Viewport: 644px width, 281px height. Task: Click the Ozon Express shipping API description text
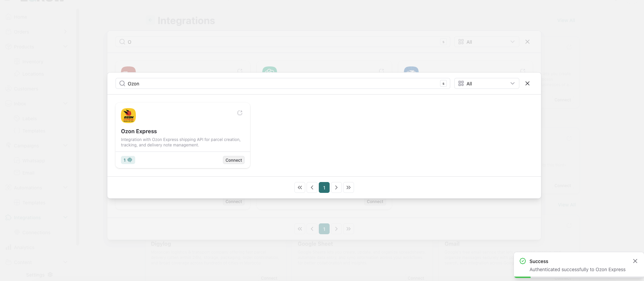tap(181, 142)
